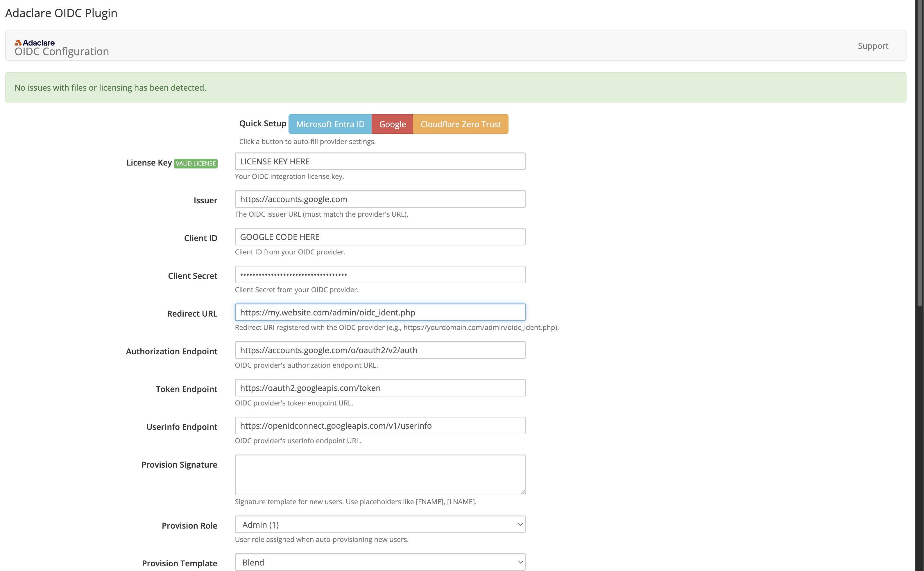Click the Provision Signature textarea
The image size is (924, 571).
380,475
